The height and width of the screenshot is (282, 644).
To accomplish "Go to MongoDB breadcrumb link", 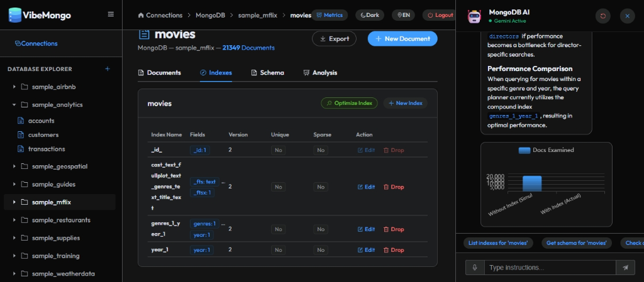I will tap(209, 15).
